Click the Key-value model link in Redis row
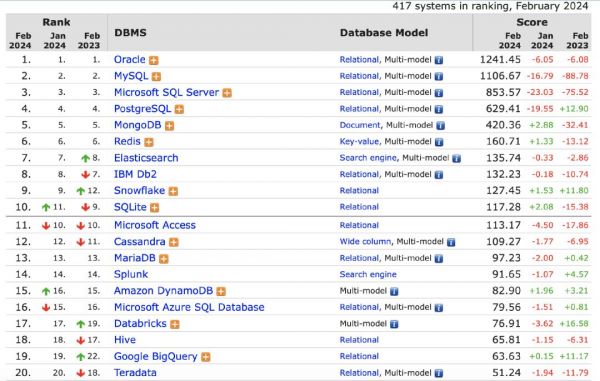Image resolution: width=600 pixels, height=381 pixels. pyautogui.click(x=359, y=142)
